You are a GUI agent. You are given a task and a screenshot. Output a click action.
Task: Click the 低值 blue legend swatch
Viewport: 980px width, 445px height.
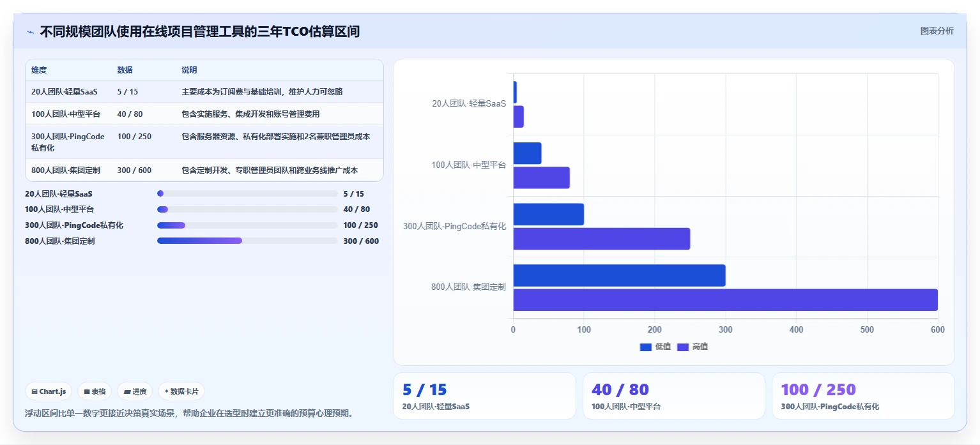click(x=645, y=347)
